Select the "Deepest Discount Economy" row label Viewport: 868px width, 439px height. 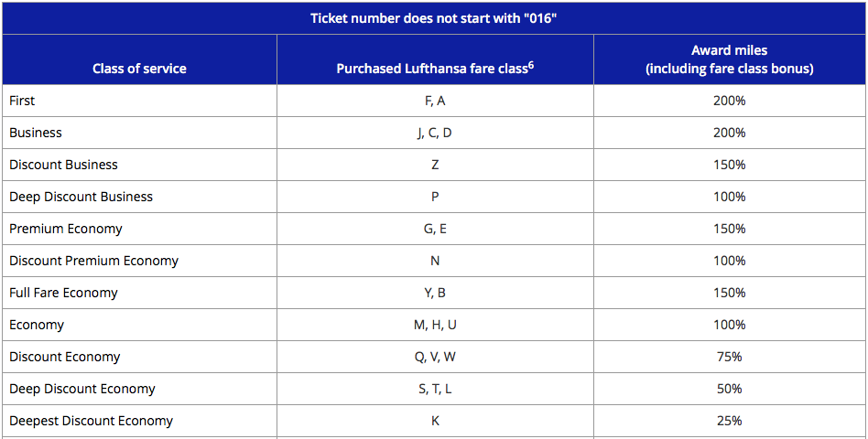[x=91, y=421]
